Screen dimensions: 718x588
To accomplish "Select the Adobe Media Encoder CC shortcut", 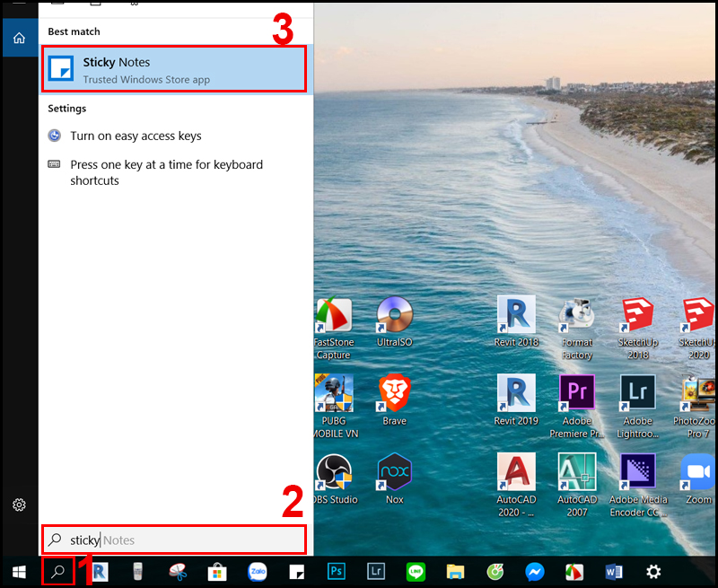I will point(638,486).
